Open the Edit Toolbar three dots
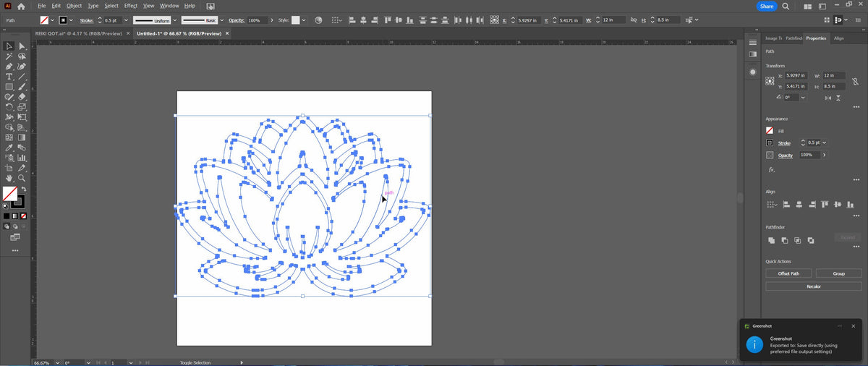Viewport: 868px width, 366px height. click(15, 250)
